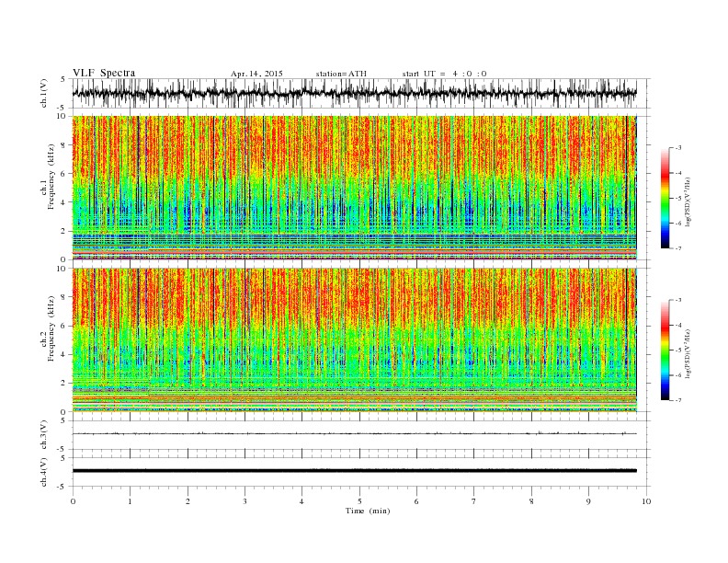
Task: Select the date text "Apr. 14, 2015"
Action: pos(256,74)
